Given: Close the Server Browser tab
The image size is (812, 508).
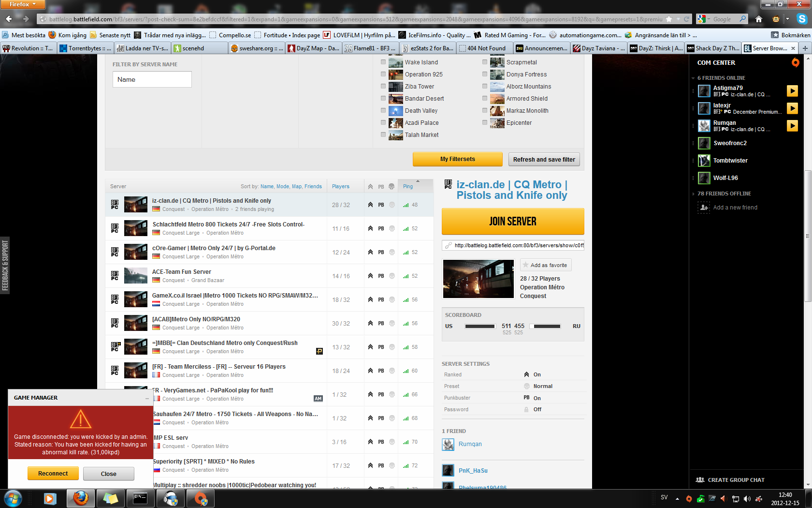Looking at the screenshot, I should (x=793, y=48).
